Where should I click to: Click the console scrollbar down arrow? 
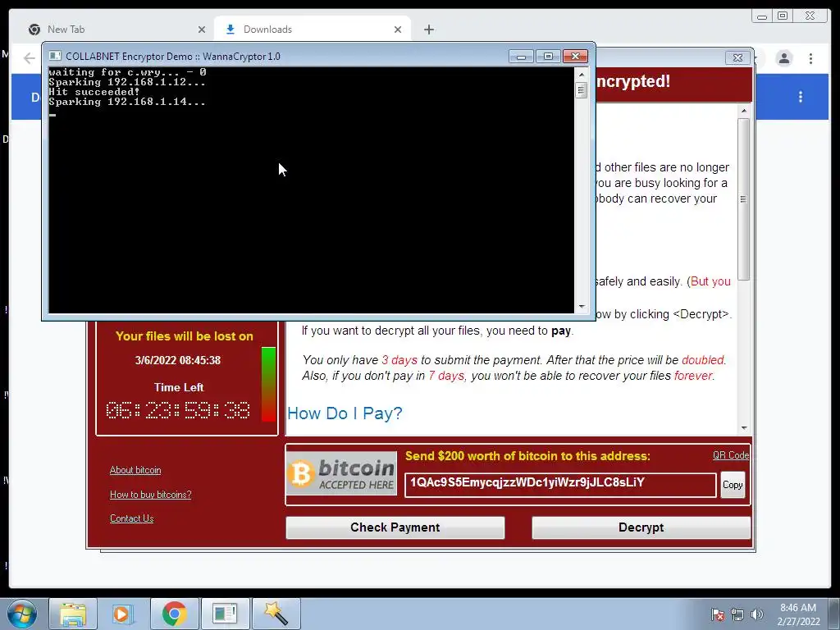click(x=582, y=307)
